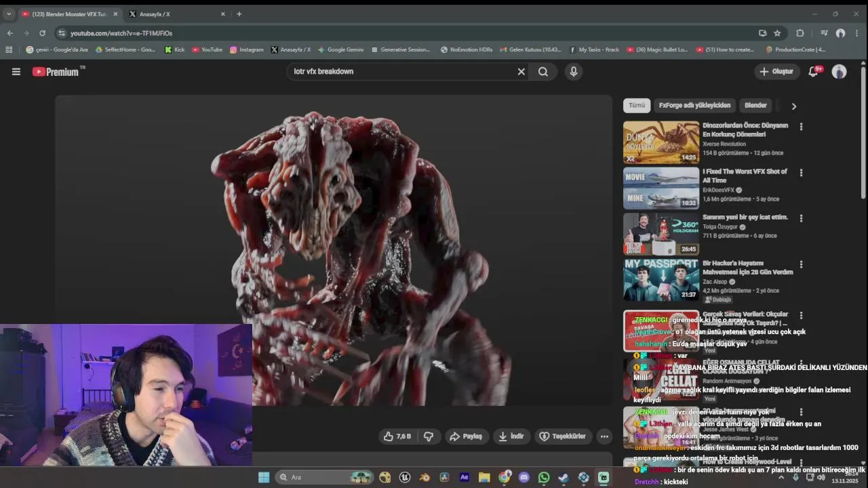
Task: Open YouTube notifications bell
Action: [814, 71]
